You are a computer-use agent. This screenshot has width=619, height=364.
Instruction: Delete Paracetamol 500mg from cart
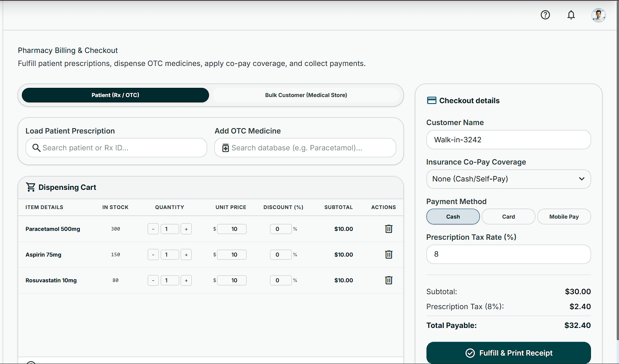click(389, 229)
